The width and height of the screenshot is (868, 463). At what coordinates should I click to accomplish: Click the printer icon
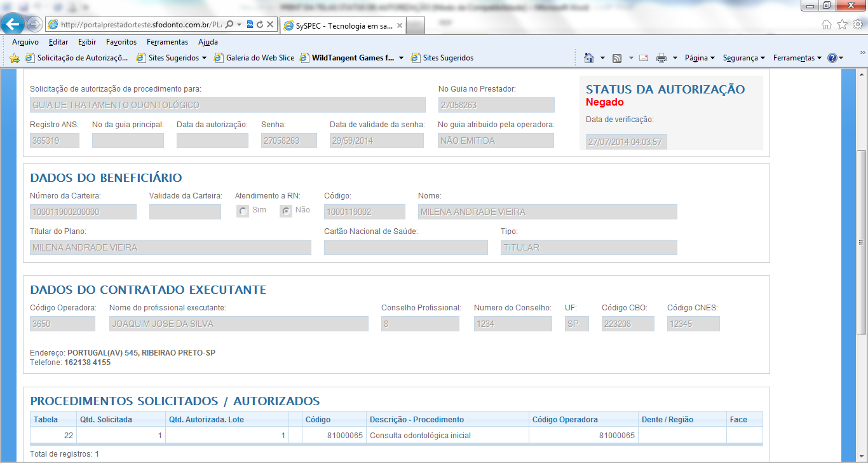(661, 58)
